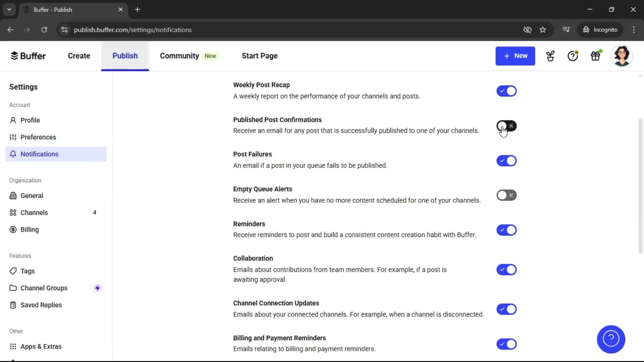The image size is (644, 362).
Task: Open Chrome's three-dot menu
Action: click(x=634, y=30)
